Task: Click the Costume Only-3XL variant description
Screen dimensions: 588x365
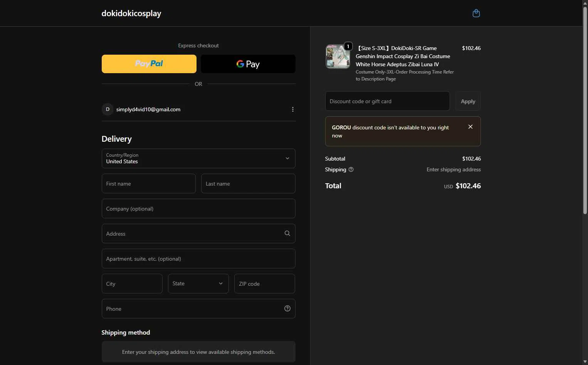Action: point(405,75)
